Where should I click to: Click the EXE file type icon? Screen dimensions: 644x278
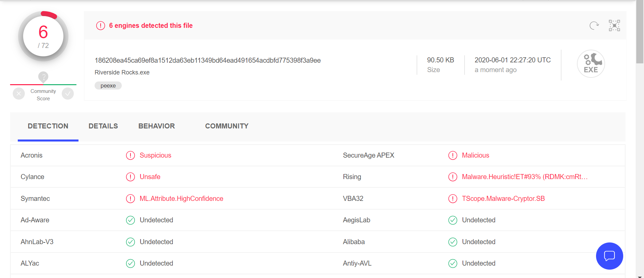coord(591,64)
